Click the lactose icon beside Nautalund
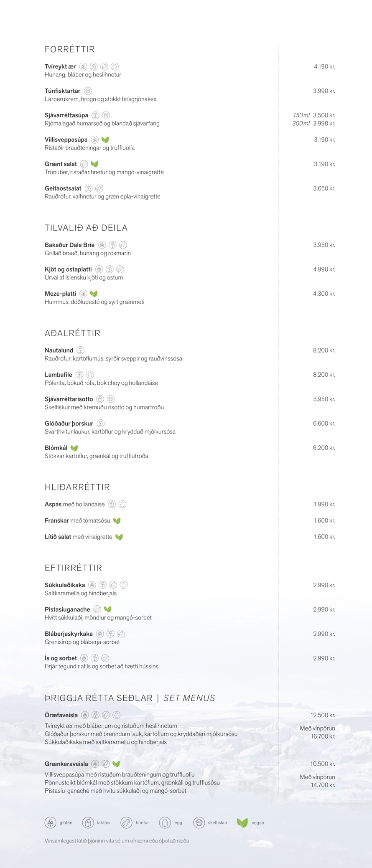 coord(81,350)
